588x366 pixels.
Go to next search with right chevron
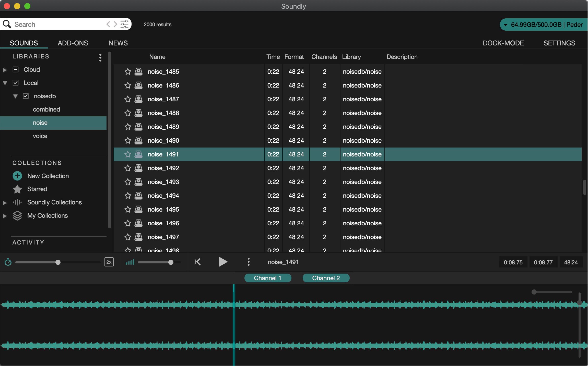pos(115,24)
